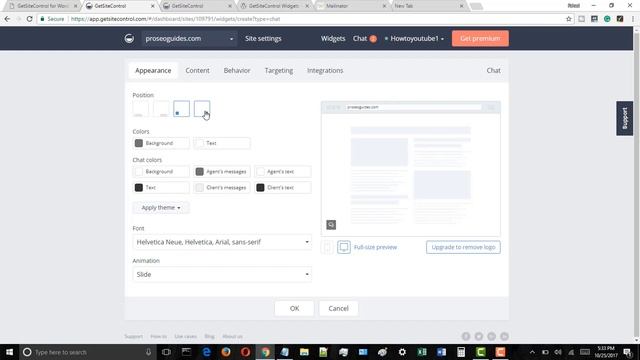The width and height of the screenshot is (640, 360).
Task: Click the Chat notification badge
Action: click(x=373, y=39)
